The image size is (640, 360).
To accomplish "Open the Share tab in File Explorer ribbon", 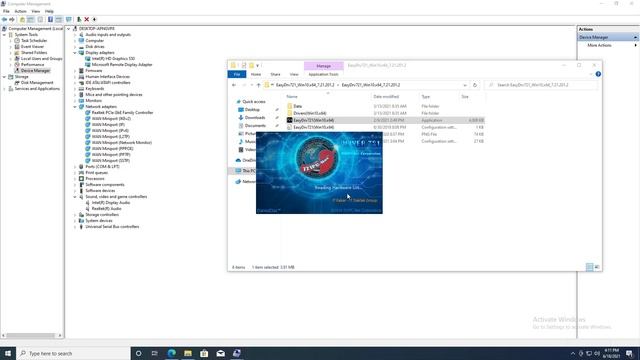I will 276,74.
